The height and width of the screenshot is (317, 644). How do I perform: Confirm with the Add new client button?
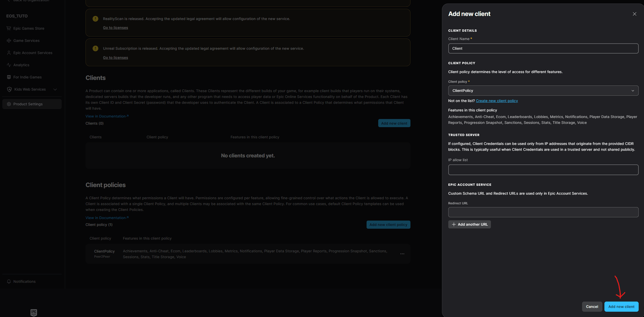pos(621,307)
